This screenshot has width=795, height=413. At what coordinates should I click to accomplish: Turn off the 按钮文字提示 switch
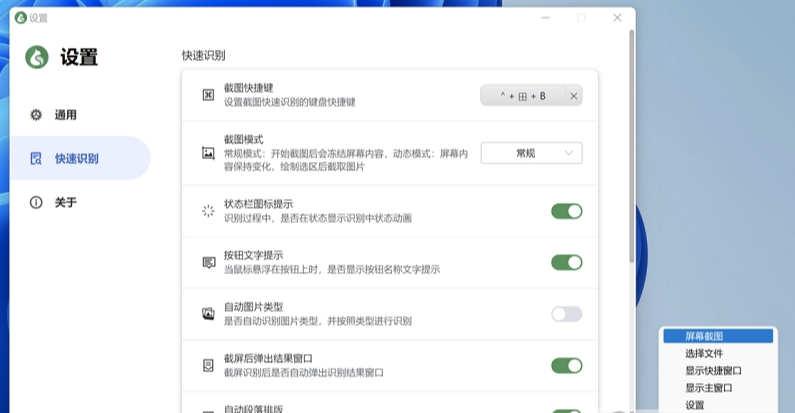pos(566,262)
